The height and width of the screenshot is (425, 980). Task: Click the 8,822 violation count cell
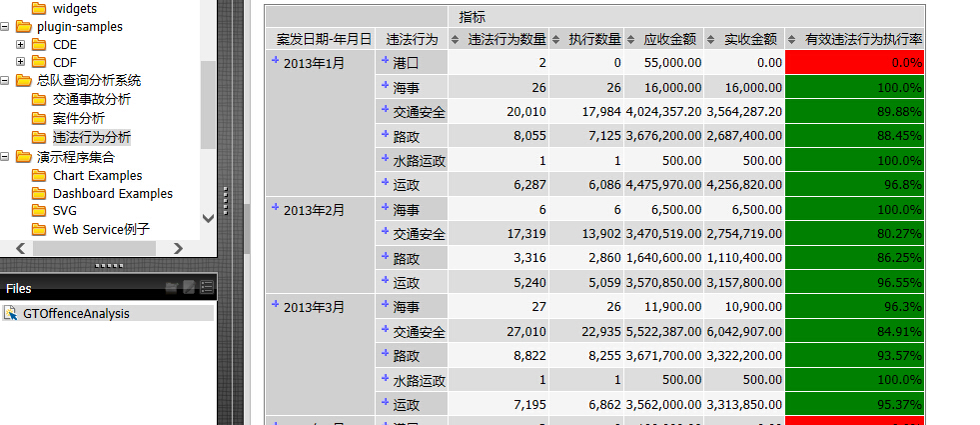pyautogui.click(x=498, y=356)
